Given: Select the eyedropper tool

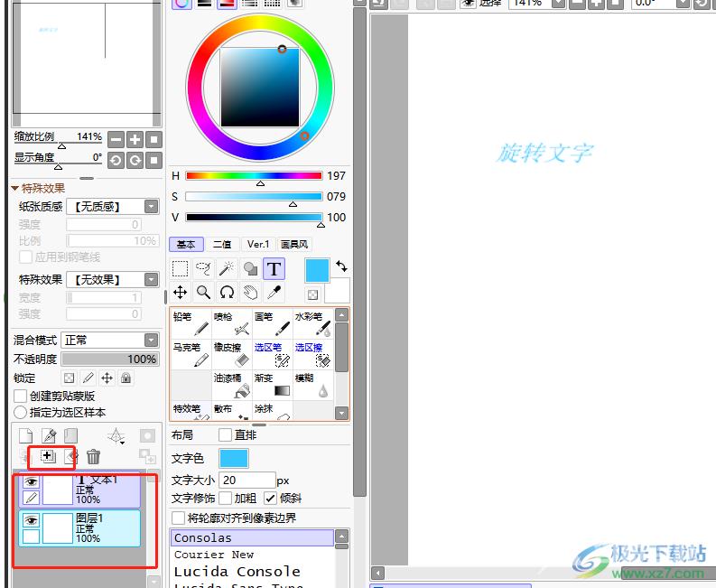Looking at the screenshot, I should 274,292.
